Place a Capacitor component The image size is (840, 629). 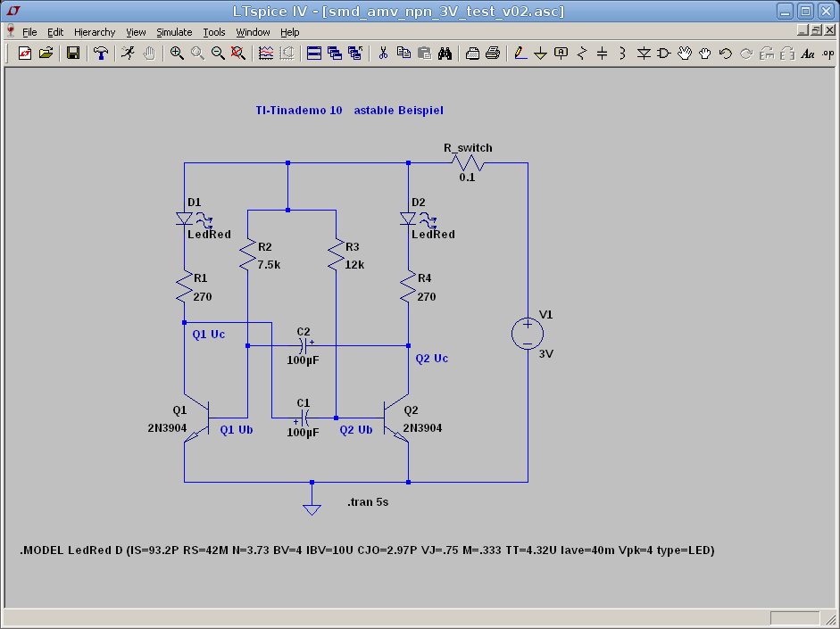tap(603, 53)
